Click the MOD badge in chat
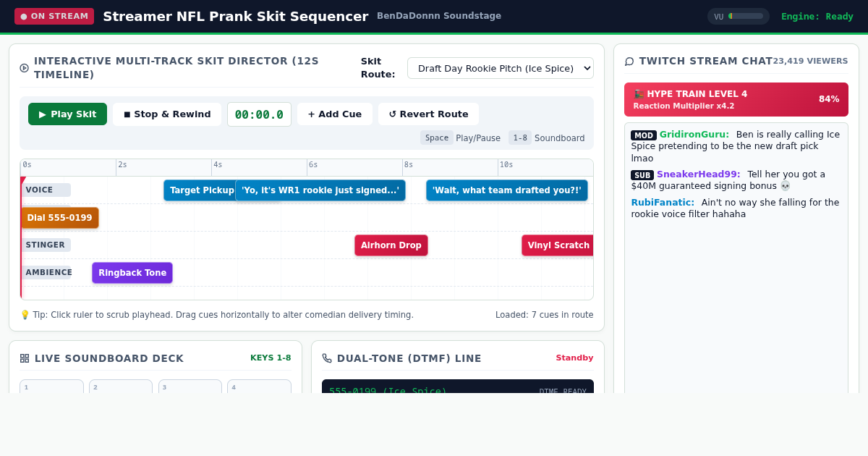The width and height of the screenshot is (868, 456). coord(644,135)
